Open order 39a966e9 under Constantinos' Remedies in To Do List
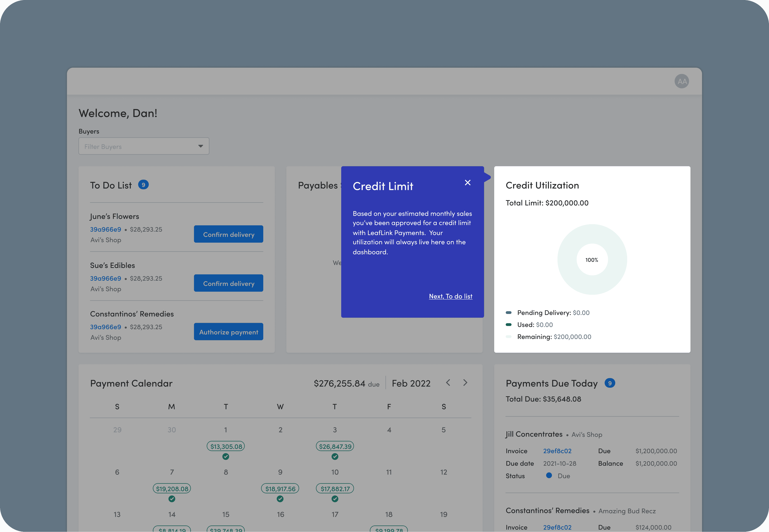The width and height of the screenshot is (769, 532). (x=105, y=327)
